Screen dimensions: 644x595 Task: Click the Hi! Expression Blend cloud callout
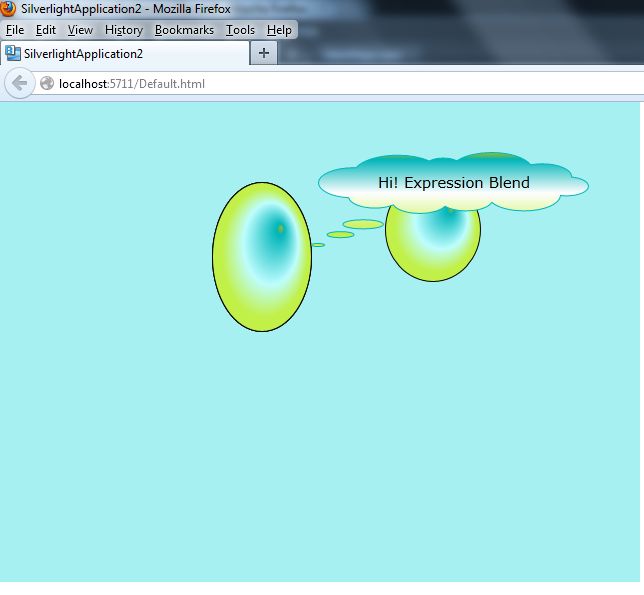click(x=453, y=183)
